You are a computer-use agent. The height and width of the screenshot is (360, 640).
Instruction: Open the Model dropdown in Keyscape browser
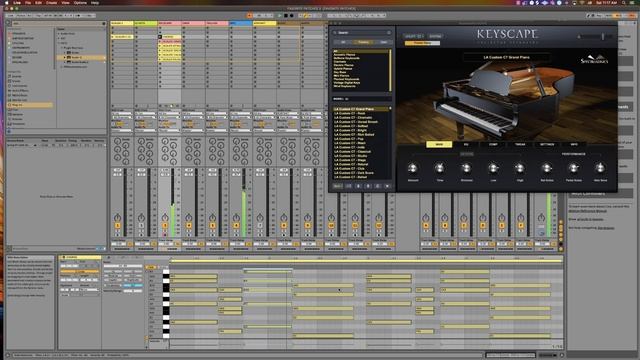click(x=362, y=99)
